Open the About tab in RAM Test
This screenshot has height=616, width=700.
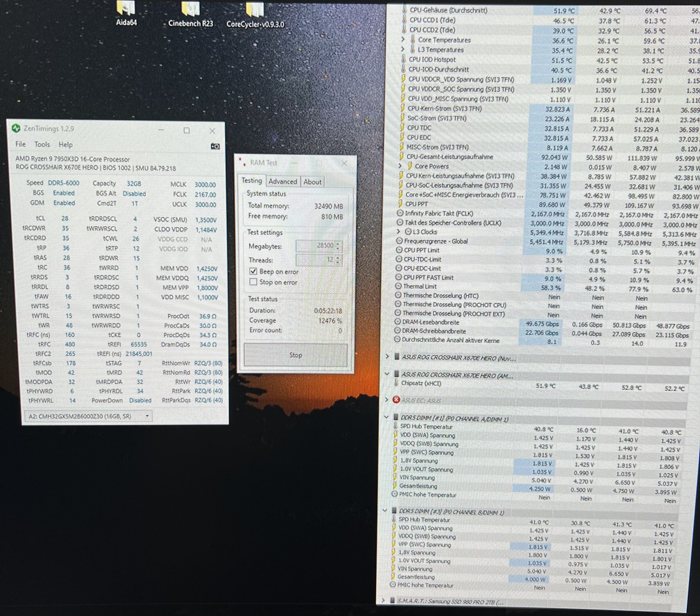[312, 182]
